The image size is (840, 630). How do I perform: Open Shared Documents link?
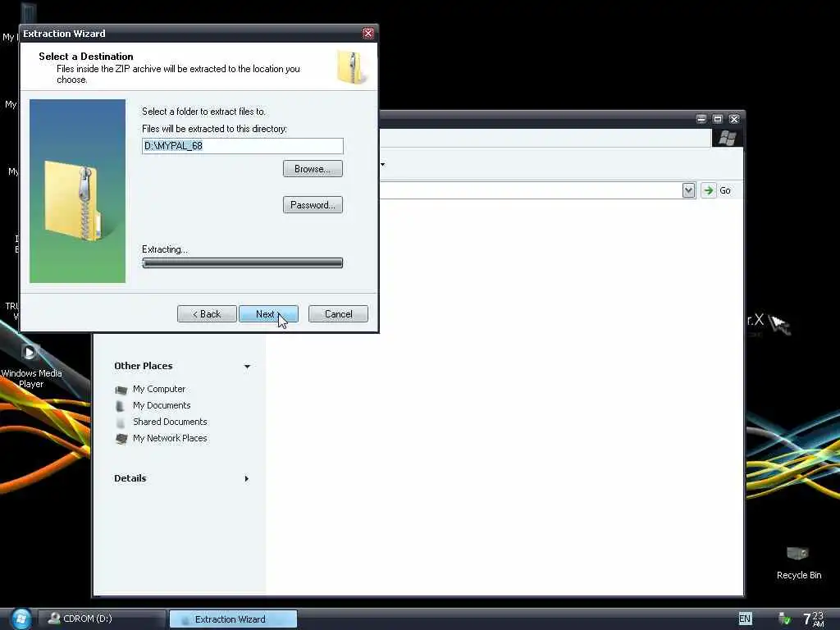[170, 422]
